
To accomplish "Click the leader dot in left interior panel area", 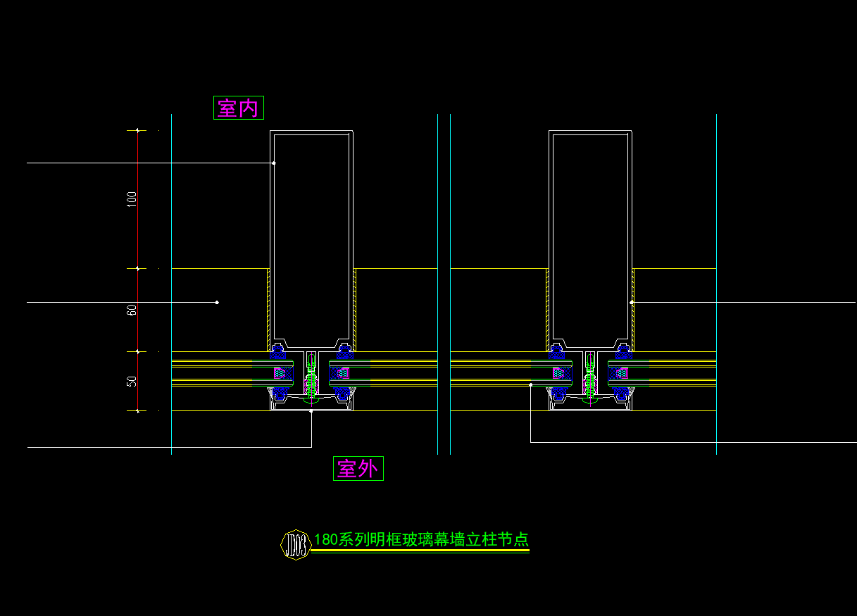I will coord(217,303).
